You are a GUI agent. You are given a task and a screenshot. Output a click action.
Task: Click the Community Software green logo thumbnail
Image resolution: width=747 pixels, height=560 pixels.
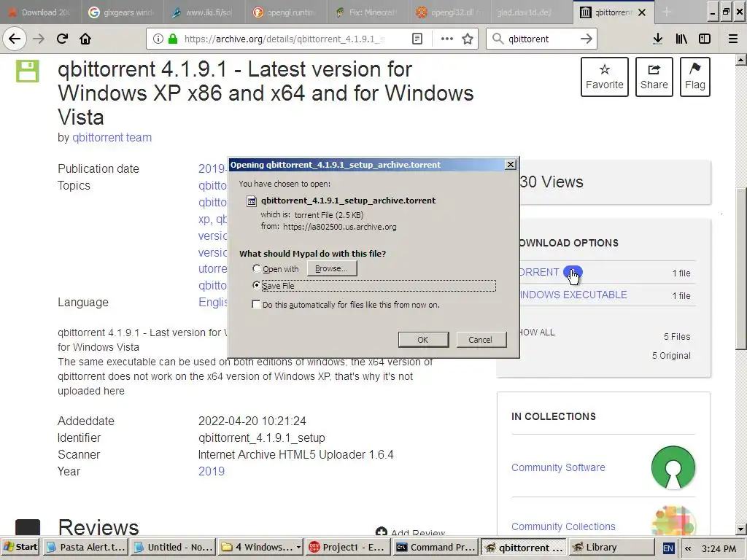673,467
